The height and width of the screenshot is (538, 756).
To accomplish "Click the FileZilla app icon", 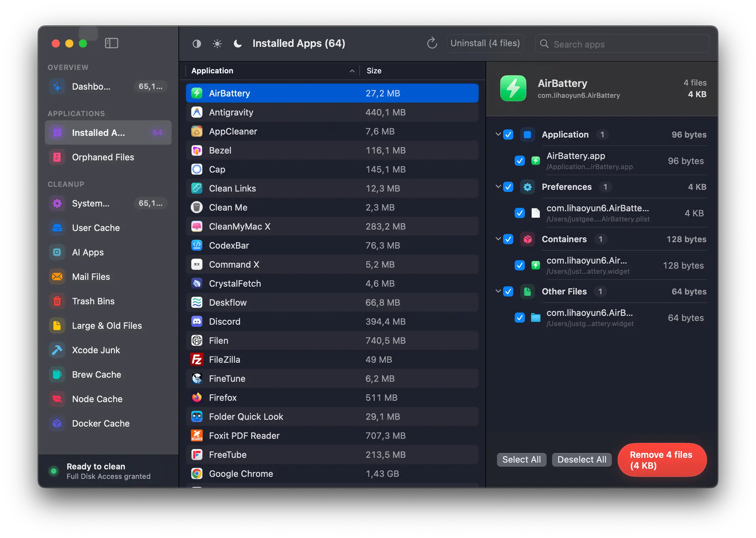I will click(x=197, y=359).
